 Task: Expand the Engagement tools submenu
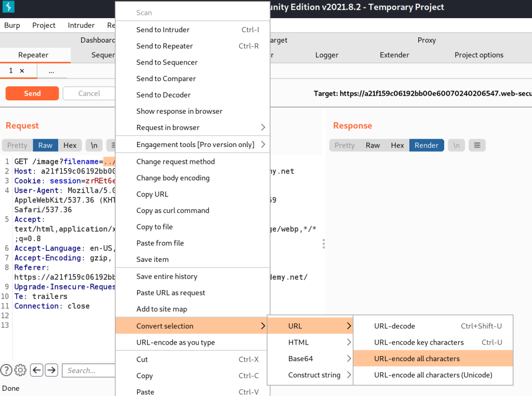[x=195, y=144]
